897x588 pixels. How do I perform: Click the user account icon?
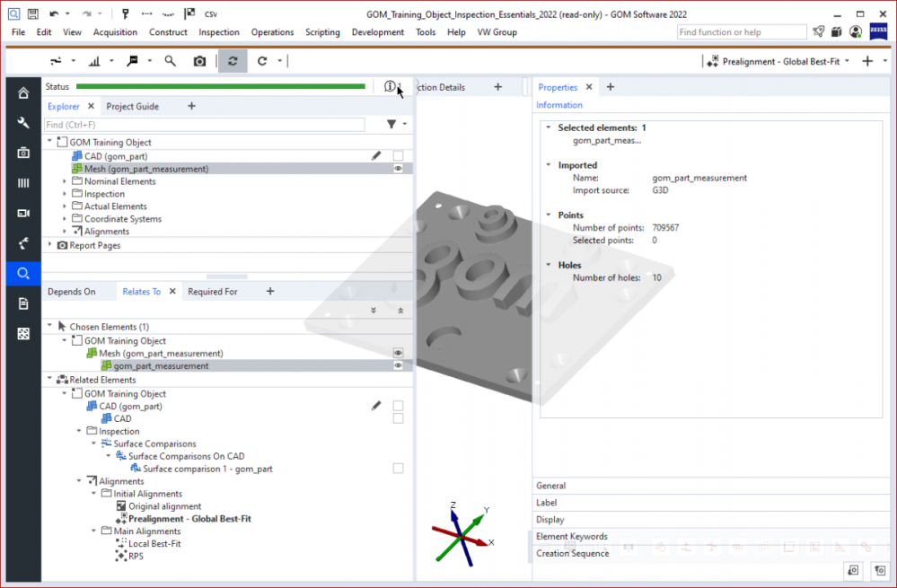(855, 32)
